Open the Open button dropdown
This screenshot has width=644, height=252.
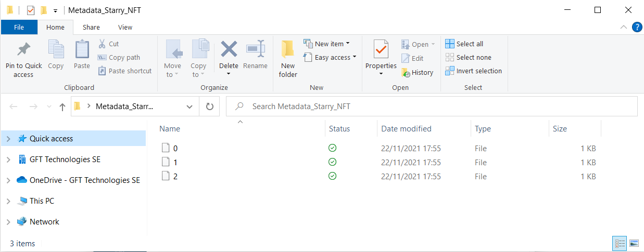tap(418, 44)
